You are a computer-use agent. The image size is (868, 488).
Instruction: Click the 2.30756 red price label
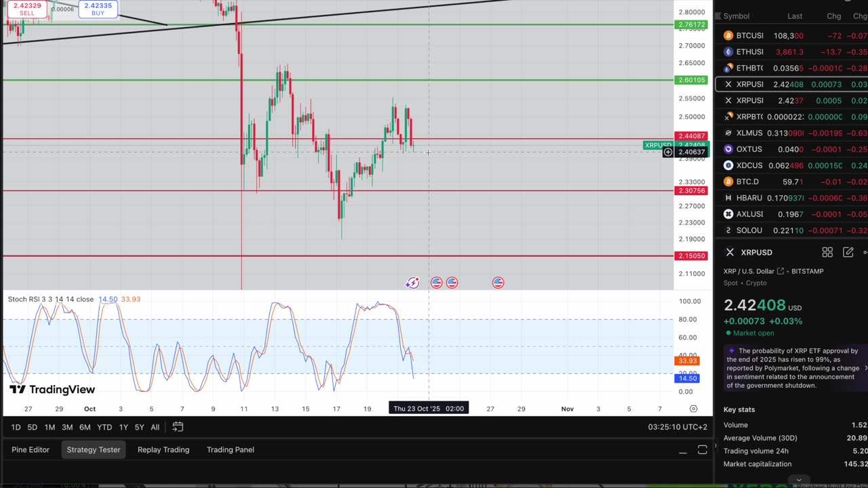click(692, 190)
